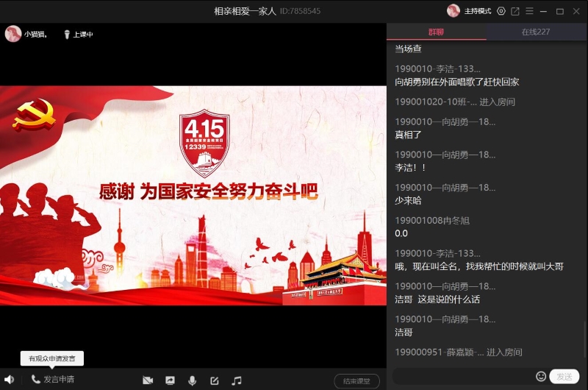Focus the chat message input field
The height and width of the screenshot is (390, 588).
(463, 376)
